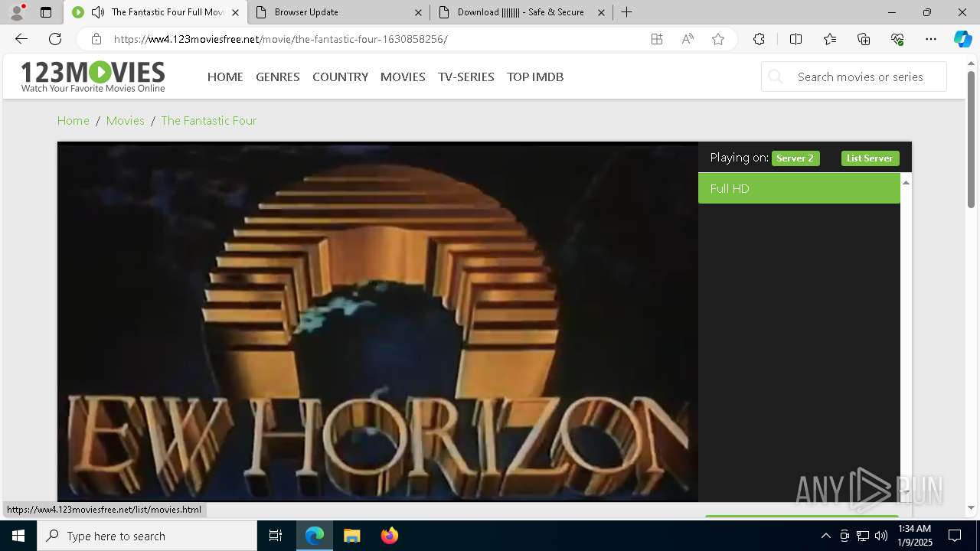Open the Favorites list
The width and height of the screenshot is (980, 551).
click(830, 39)
